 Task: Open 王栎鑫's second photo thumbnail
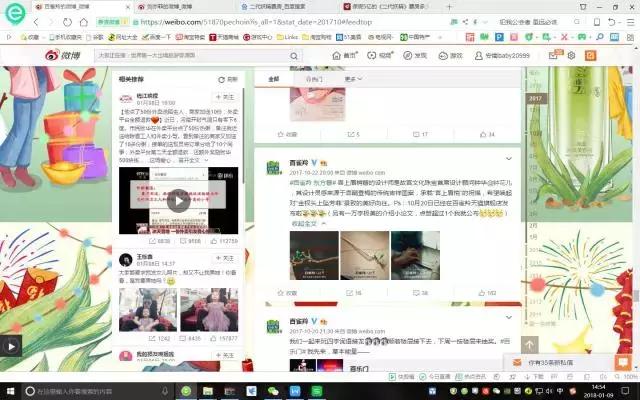209,310
